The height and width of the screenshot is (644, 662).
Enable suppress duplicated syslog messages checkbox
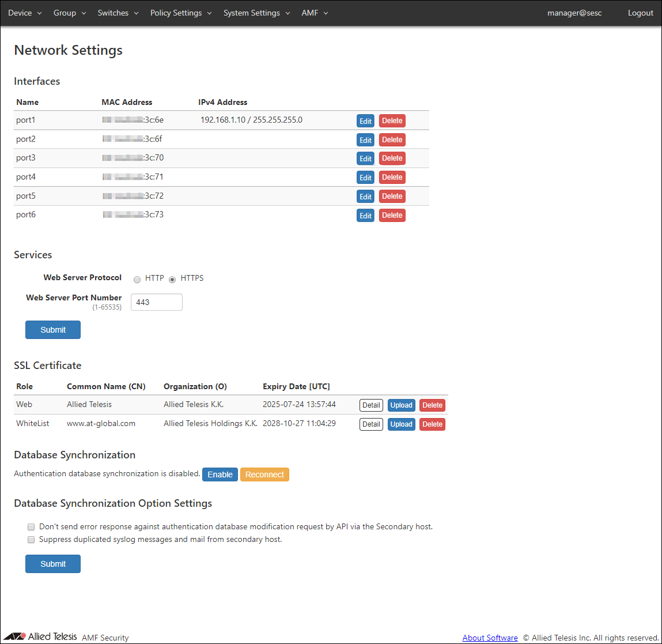[31, 540]
